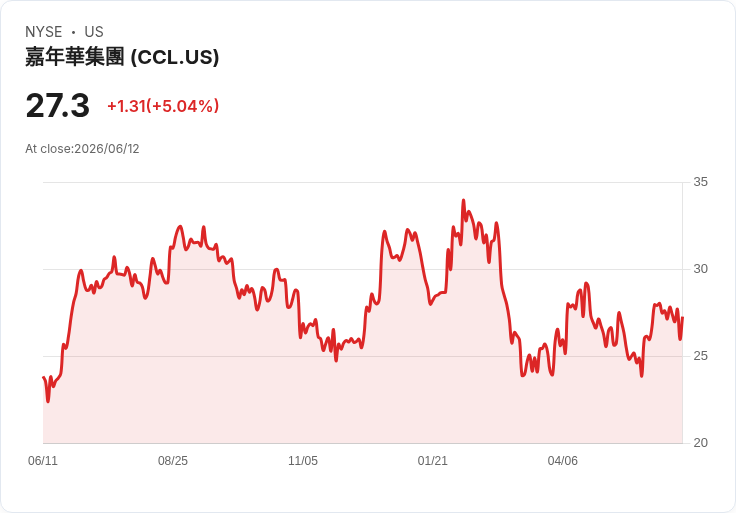Screen dimensions: 736x513
Task: Click the 20 price axis label
Action: pos(700,443)
